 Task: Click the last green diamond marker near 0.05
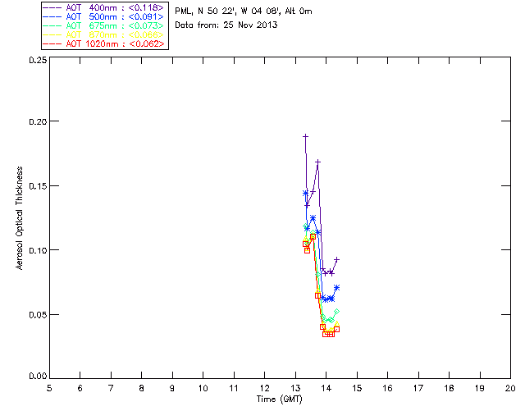(337, 312)
